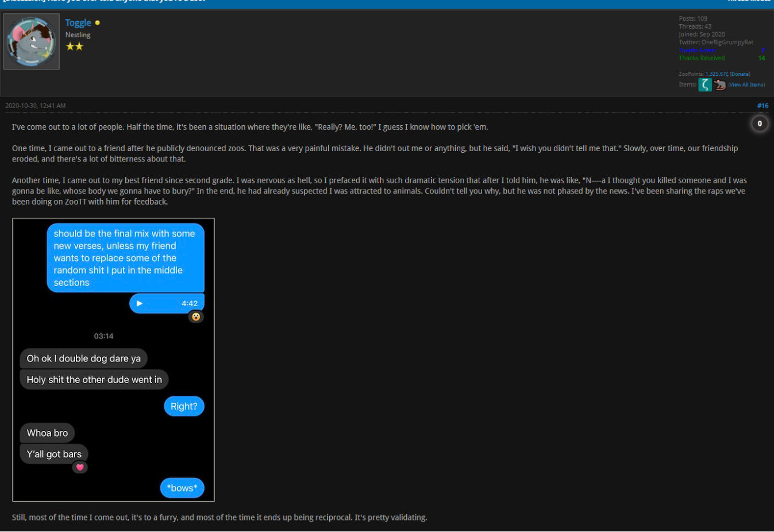Click the 'Y'all got bars' chat bubble
The height and width of the screenshot is (532, 774).
[x=54, y=454]
